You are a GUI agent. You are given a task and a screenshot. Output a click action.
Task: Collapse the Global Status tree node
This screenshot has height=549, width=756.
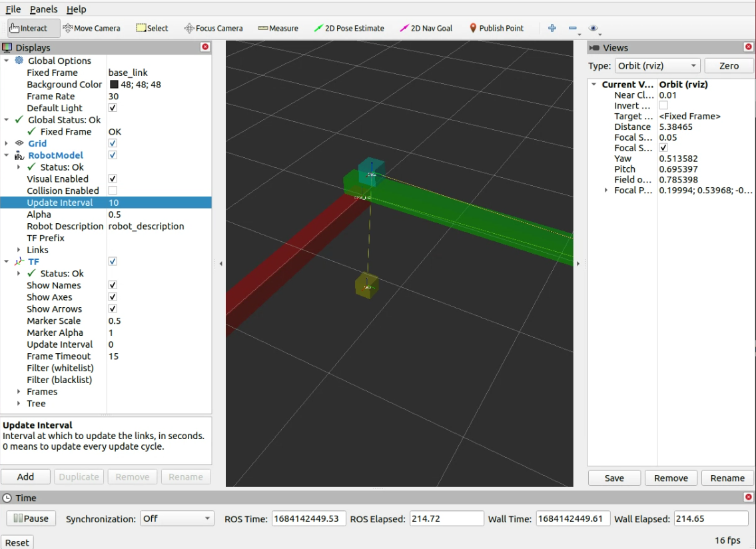tap(6, 120)
